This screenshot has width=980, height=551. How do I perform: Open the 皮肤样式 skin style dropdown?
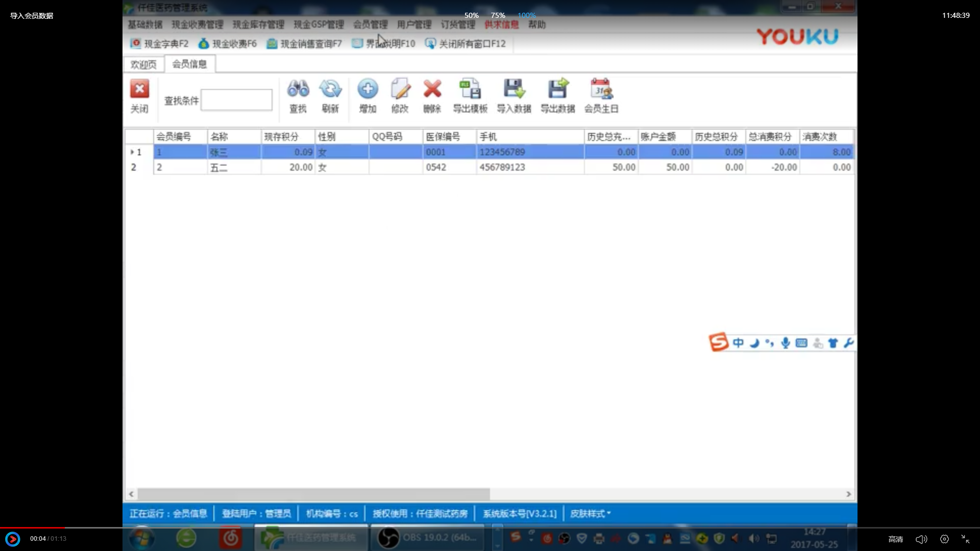point(590,514)
